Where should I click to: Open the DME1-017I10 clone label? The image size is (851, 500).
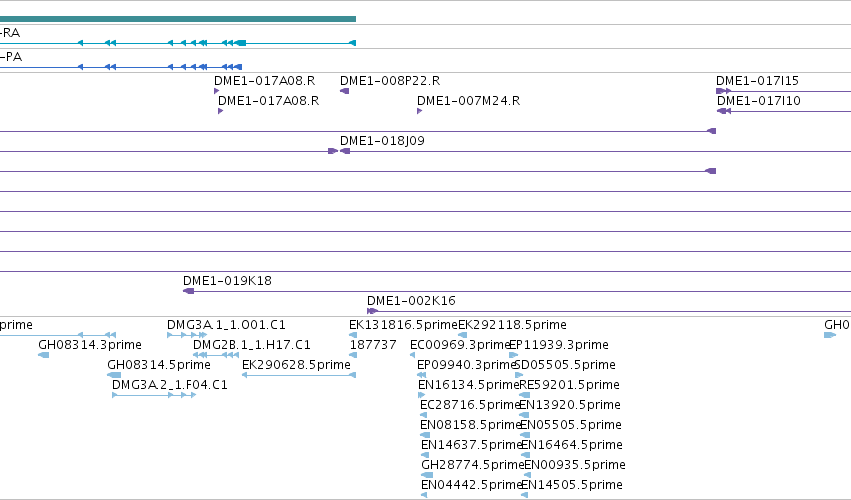click(x=759, y=101)
